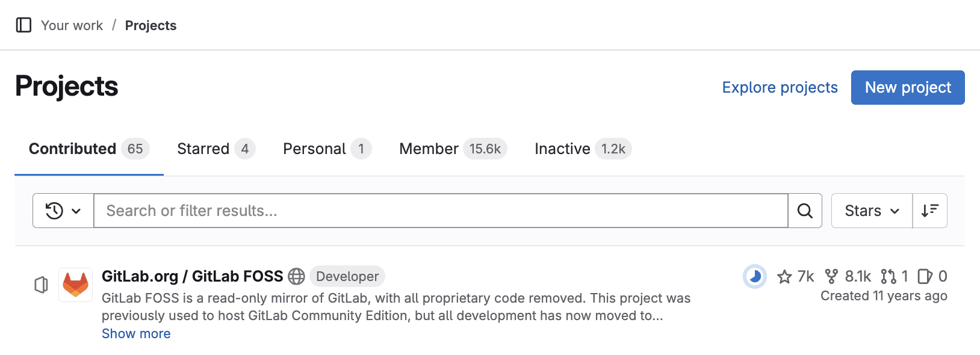Open the GitLab FOSS fox avatar
This screenshot has width=980, height=355.
tap(75, 285)
